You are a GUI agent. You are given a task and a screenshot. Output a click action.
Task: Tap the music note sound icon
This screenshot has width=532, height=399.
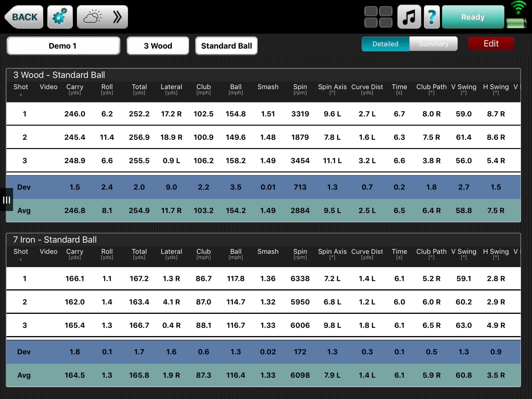click(409, 17)
